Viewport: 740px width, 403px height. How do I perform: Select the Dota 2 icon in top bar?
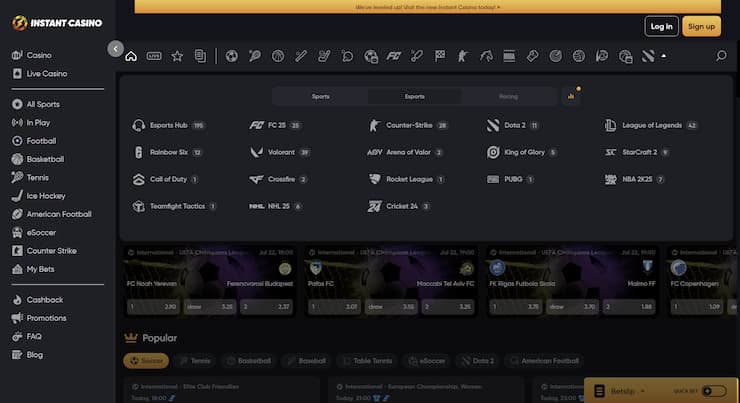point(648,56)
